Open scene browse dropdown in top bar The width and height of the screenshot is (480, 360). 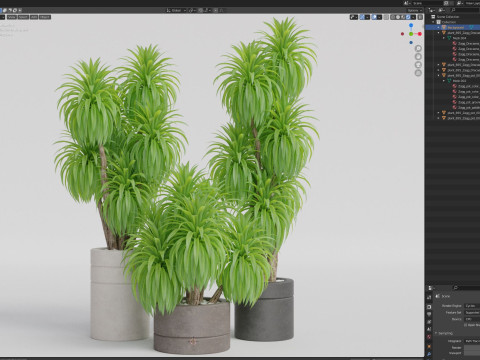(407, 3)
